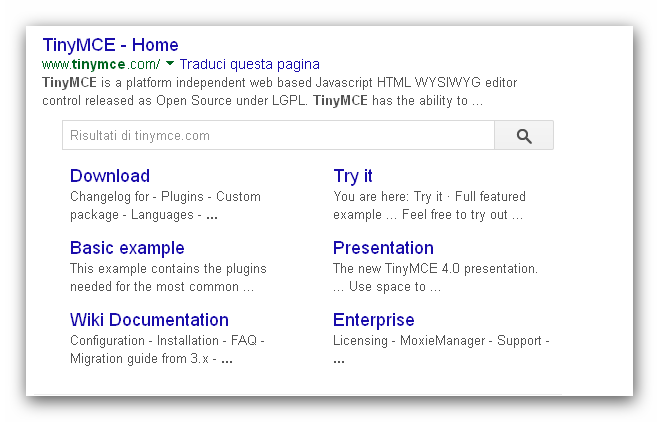659x422 pixels.
Task: Go to the Basic example sitelink
Action: click(x=127, y=248)
